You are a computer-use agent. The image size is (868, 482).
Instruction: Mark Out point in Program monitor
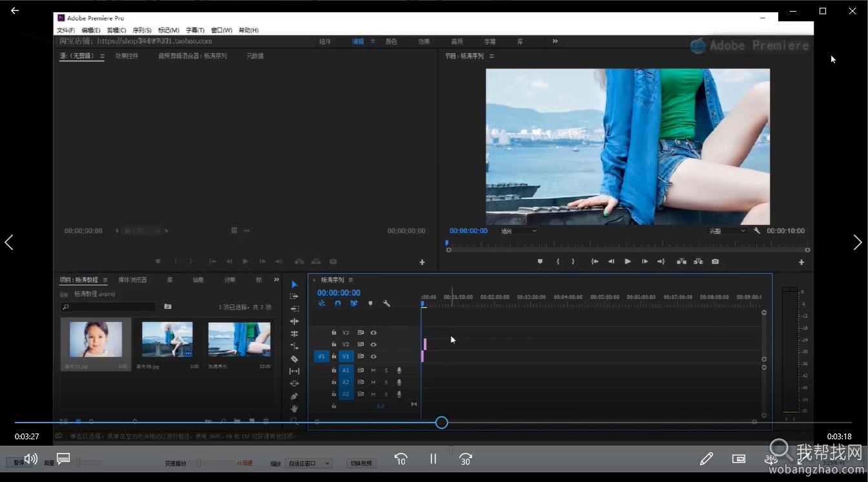573,262
